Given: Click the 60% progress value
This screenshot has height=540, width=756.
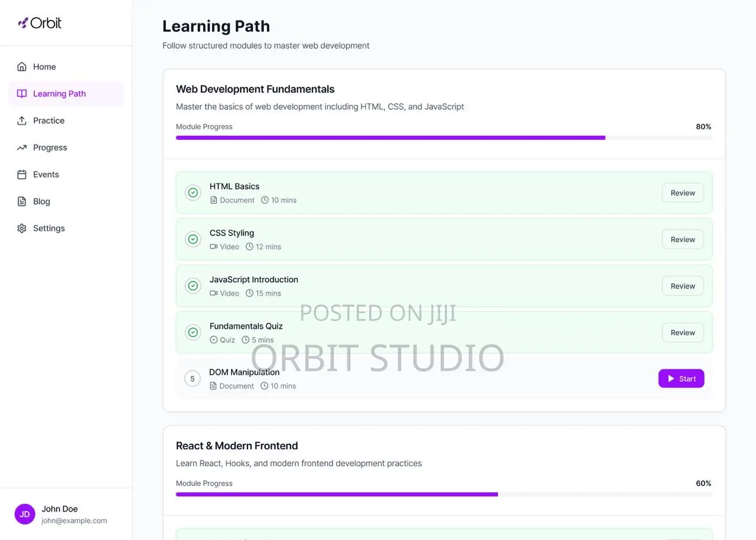Looking at the screenshot, I should (x=703, y=483).
